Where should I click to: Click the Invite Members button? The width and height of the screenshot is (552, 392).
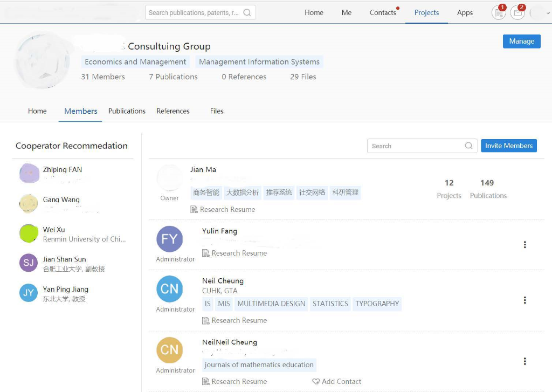[509, 146]
